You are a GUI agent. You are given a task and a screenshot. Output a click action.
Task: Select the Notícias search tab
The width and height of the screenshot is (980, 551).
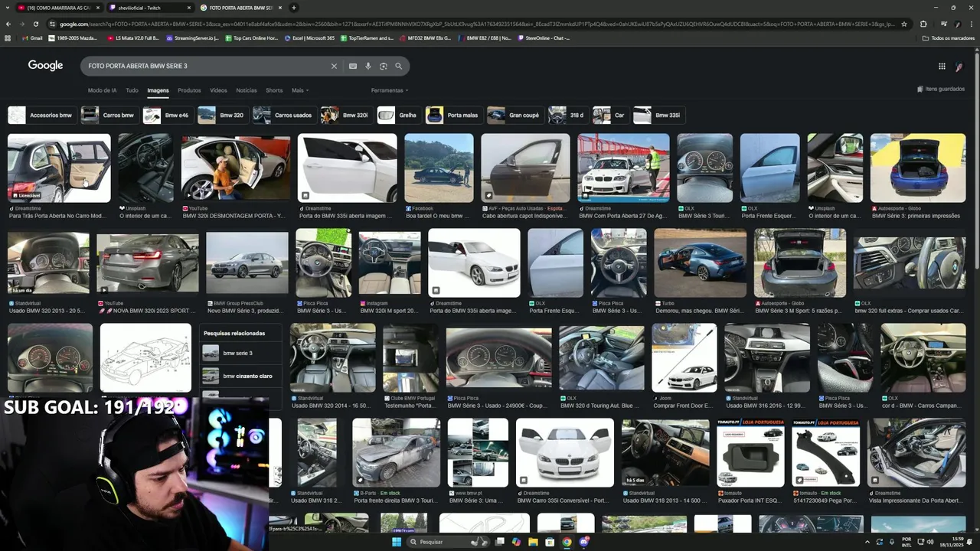[x=247, y=90]
